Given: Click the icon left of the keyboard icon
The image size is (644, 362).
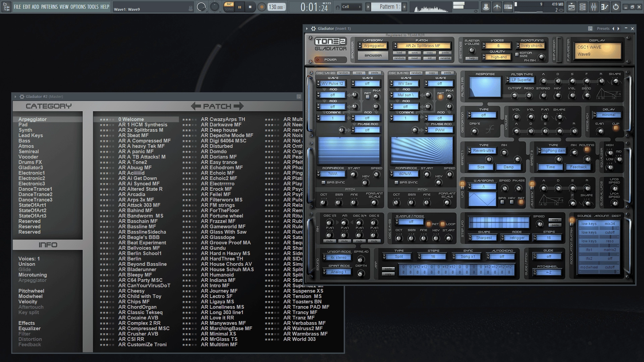Looking at the screenshot, I should tap(497, 7).
